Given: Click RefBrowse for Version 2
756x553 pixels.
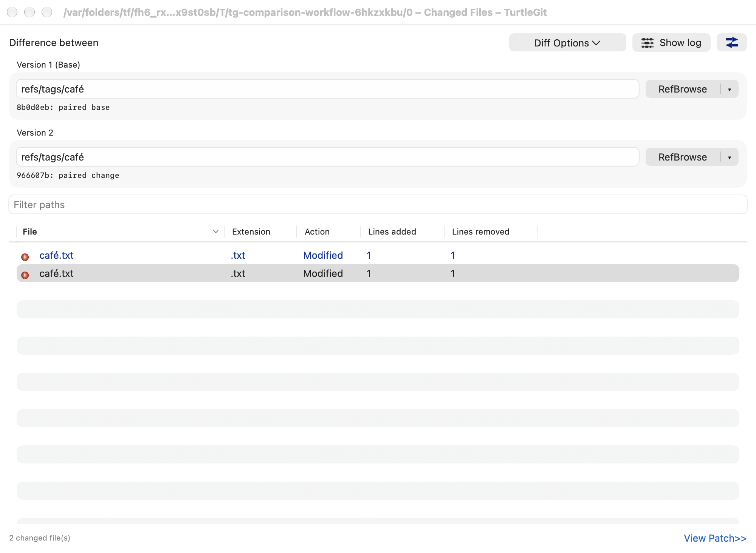Looking at the screenshot, I should (x=683, y=157).
